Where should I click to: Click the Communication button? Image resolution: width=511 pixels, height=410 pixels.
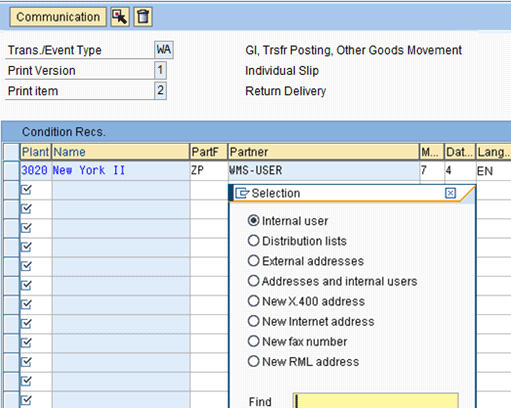(x=58, y=17)
